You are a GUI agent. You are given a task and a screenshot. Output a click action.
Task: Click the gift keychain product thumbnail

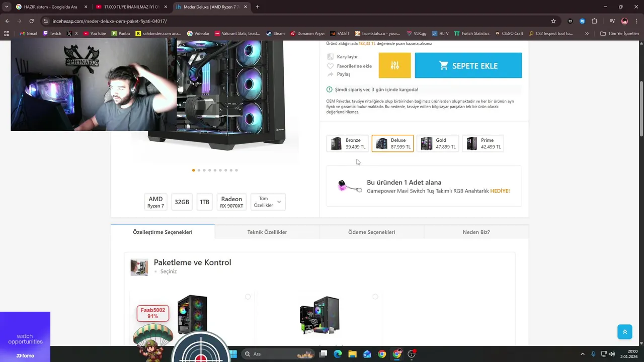350,186
